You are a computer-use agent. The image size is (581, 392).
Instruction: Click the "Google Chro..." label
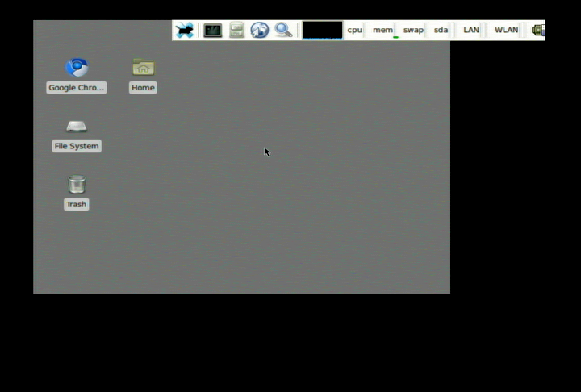pos(77,88)
